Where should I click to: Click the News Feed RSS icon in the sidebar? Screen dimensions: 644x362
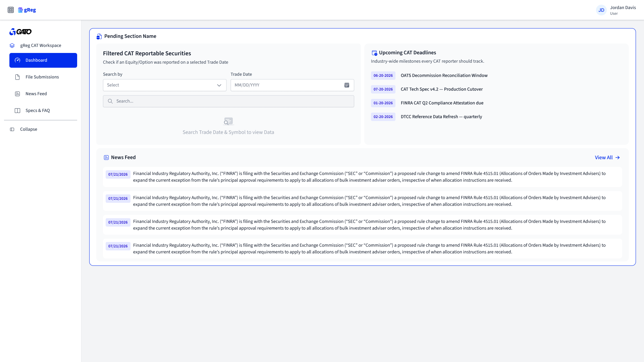tap(17, 94)
